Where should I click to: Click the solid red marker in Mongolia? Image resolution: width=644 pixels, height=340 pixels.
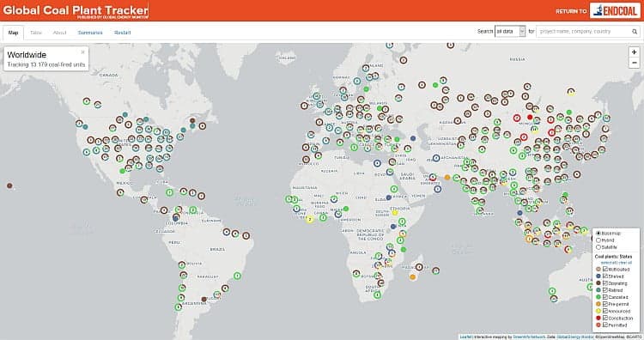click(x=530, y=118)
